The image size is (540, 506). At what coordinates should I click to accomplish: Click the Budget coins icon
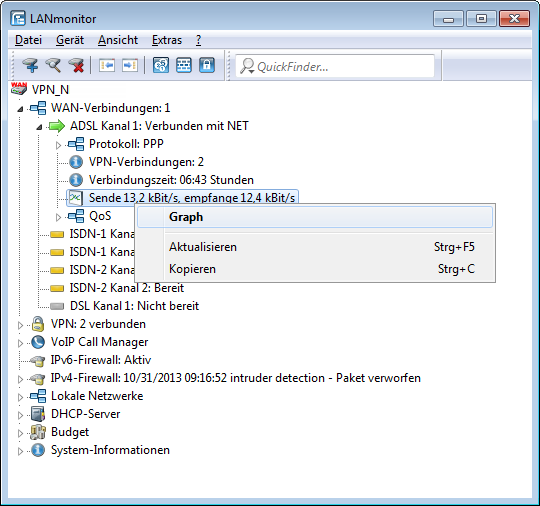click(38, 432)
